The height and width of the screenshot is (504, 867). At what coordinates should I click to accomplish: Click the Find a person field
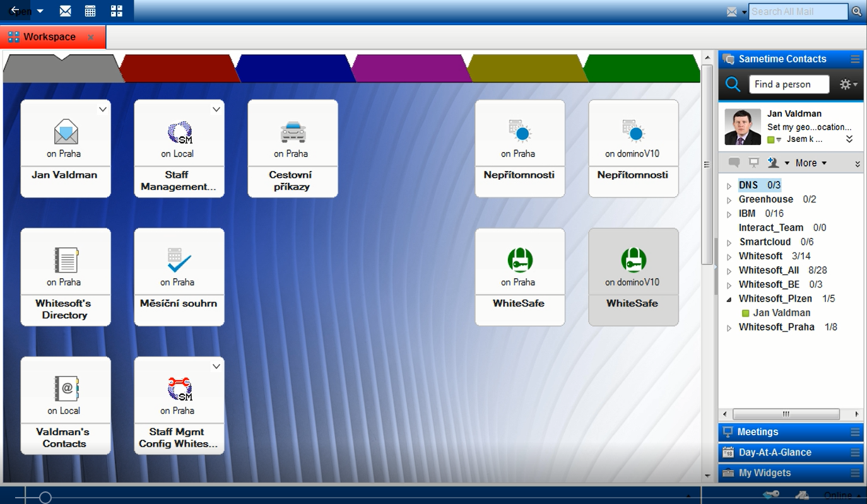pyautogui.click(x=789, y=85)
